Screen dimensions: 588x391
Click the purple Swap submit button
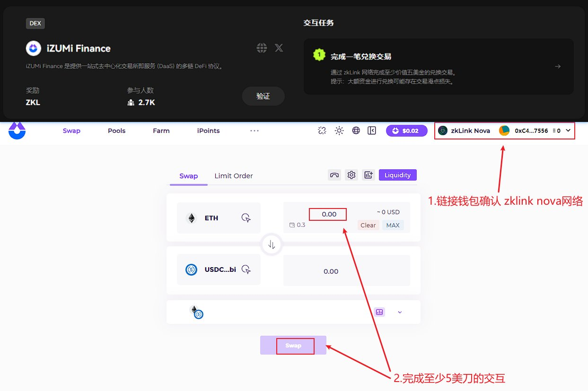(x=293, y=345)
